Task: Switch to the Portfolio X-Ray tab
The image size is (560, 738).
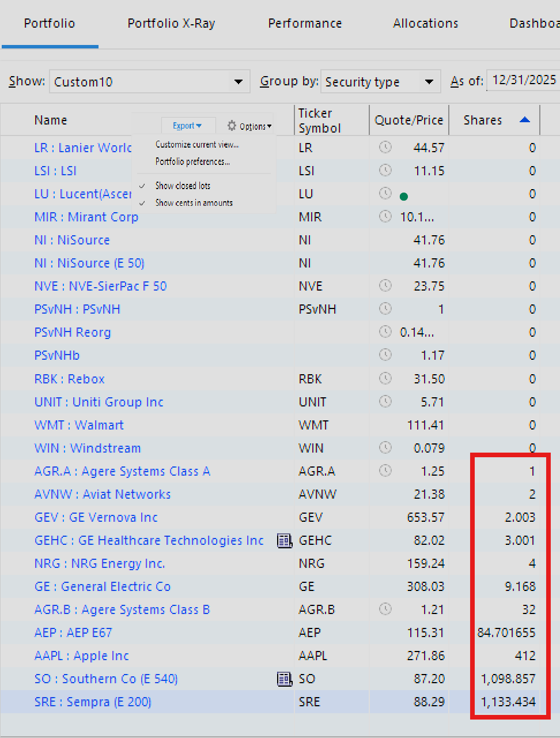Action: click(171, 24)
